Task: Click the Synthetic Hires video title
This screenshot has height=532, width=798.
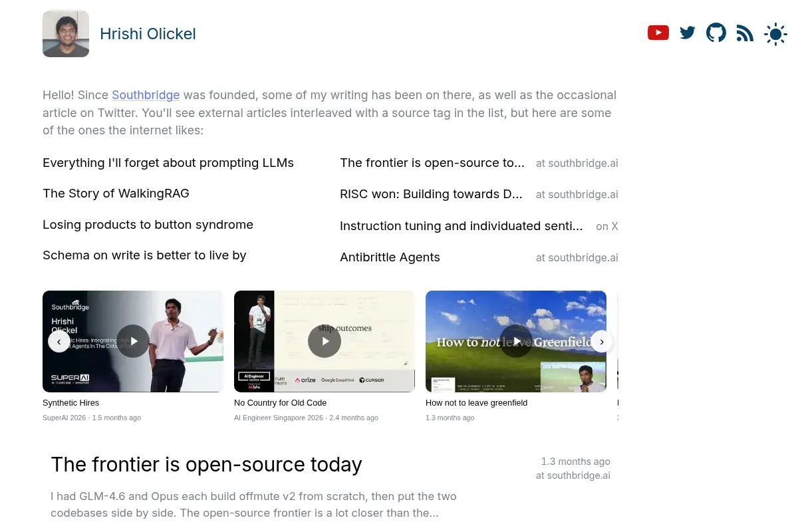Action: click(70, 403)
